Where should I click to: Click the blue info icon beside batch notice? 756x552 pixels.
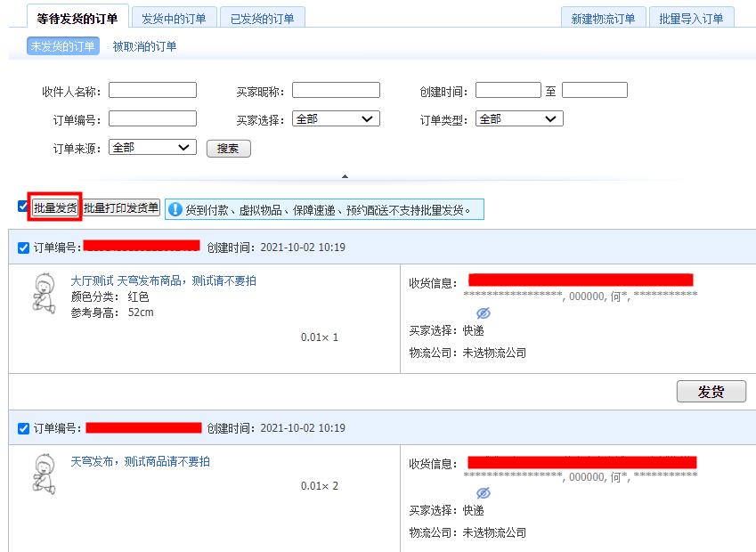click(175, 209)
